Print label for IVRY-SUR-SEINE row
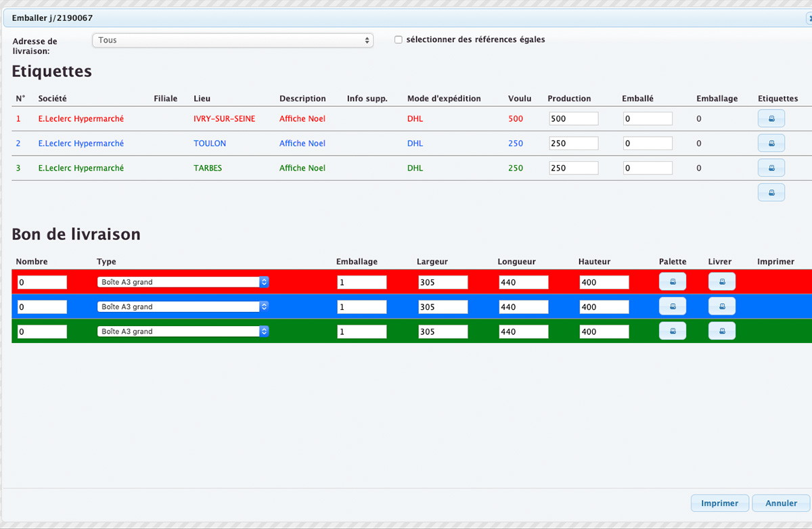 771,118
